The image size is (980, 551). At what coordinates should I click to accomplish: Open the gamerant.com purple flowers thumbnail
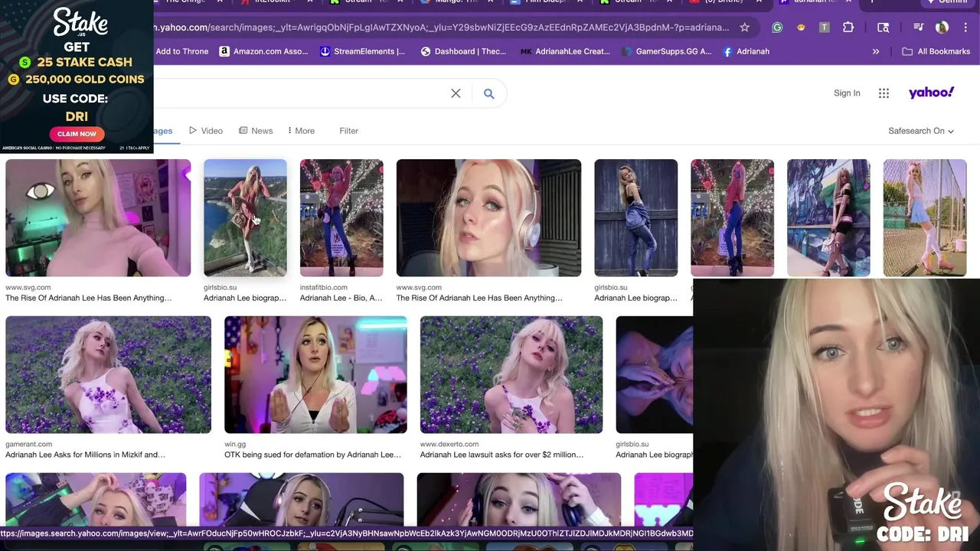[108, 375]
